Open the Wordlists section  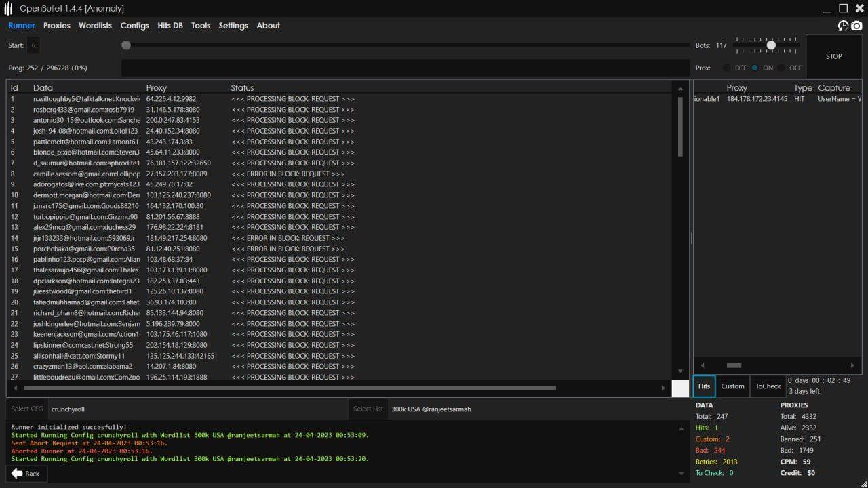95,26
